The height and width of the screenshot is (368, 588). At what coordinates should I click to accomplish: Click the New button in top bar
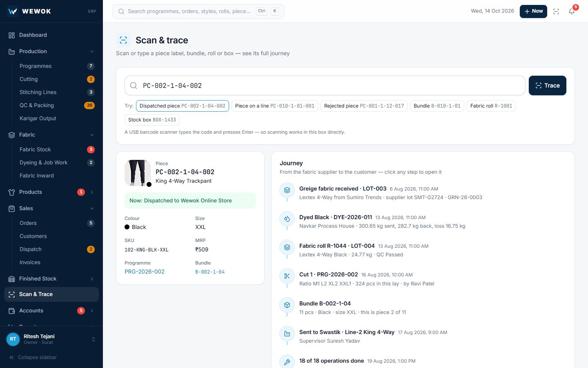point(533,11)
